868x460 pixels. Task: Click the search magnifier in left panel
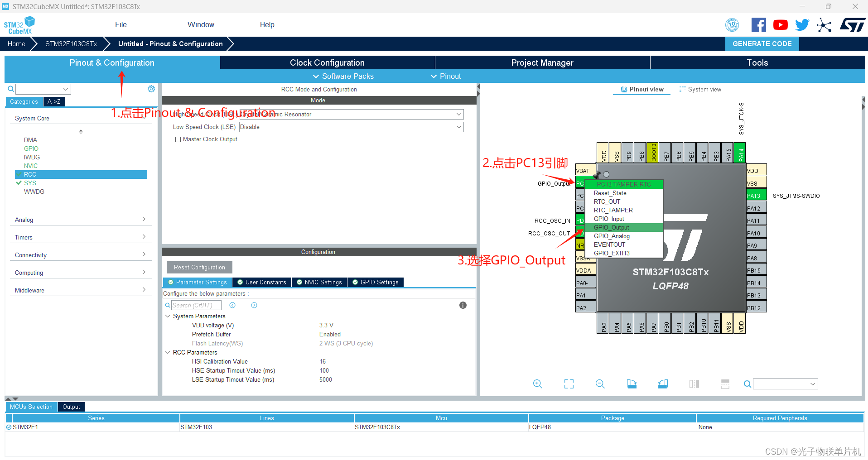[x=11, y=89]
